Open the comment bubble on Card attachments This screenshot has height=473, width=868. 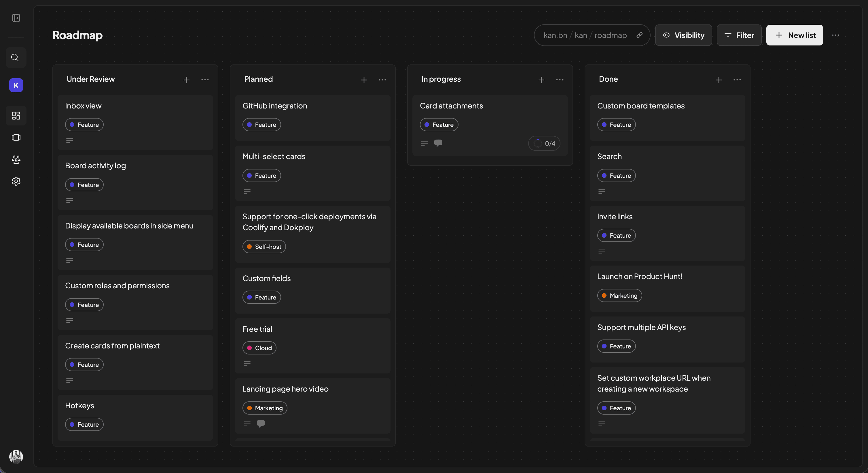tap(438, 143)
